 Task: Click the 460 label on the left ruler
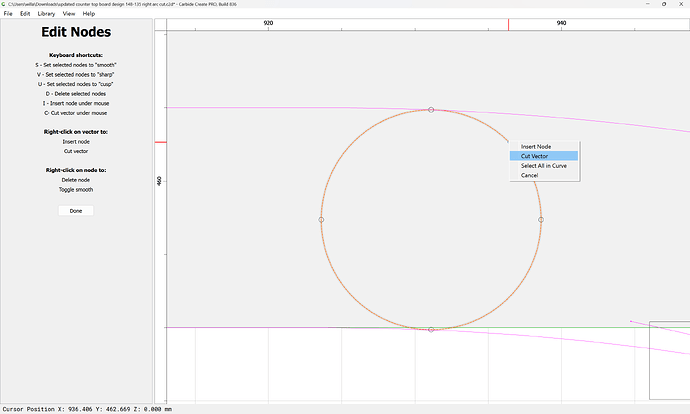click(x=159, y=181)
